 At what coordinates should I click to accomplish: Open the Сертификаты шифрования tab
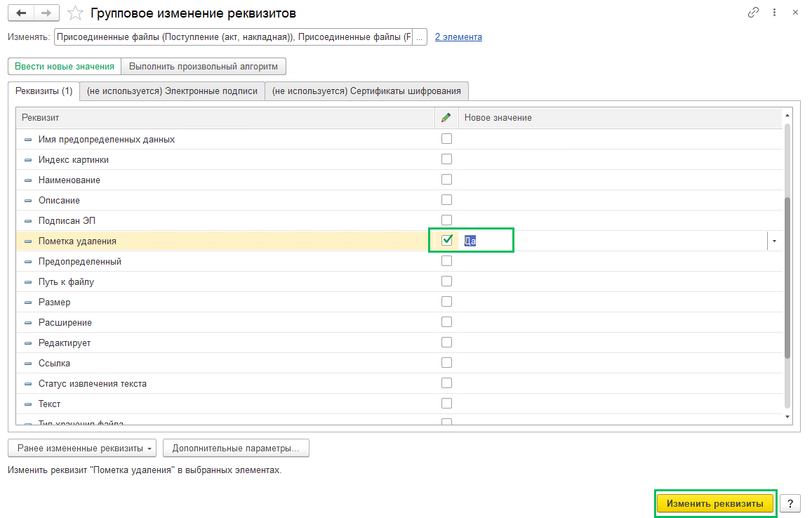coord(366,91)
